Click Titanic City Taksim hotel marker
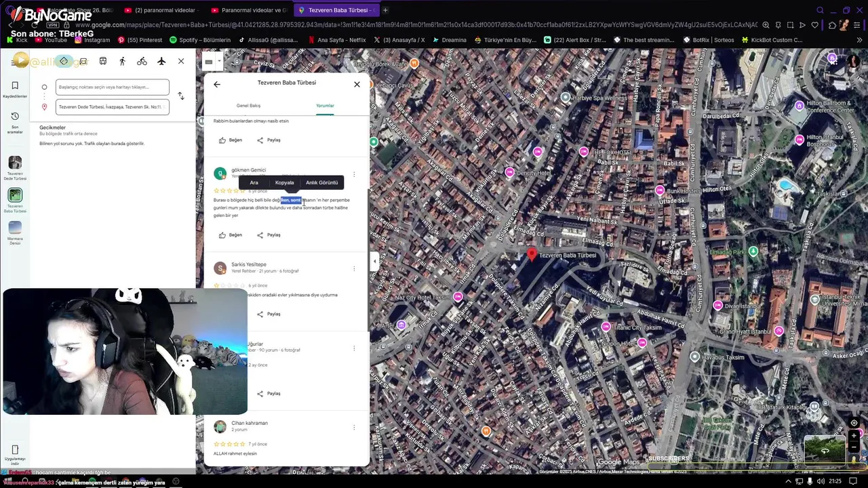 tap(606, 327)
